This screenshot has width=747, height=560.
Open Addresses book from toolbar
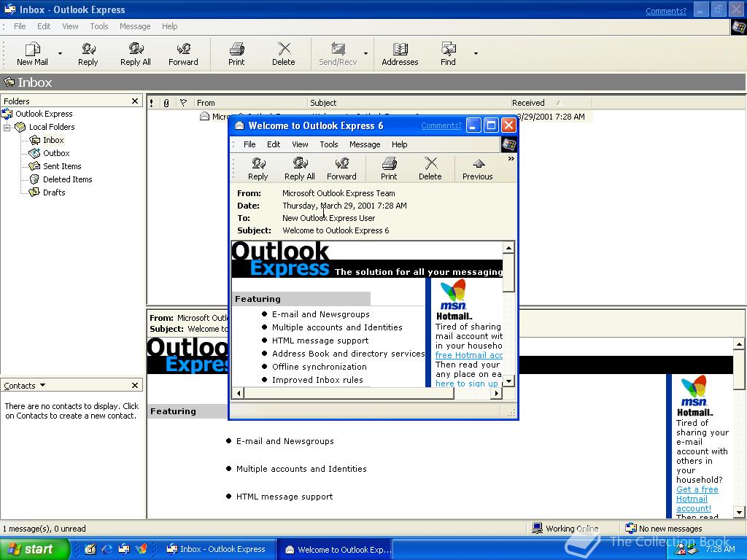[400, 54]
